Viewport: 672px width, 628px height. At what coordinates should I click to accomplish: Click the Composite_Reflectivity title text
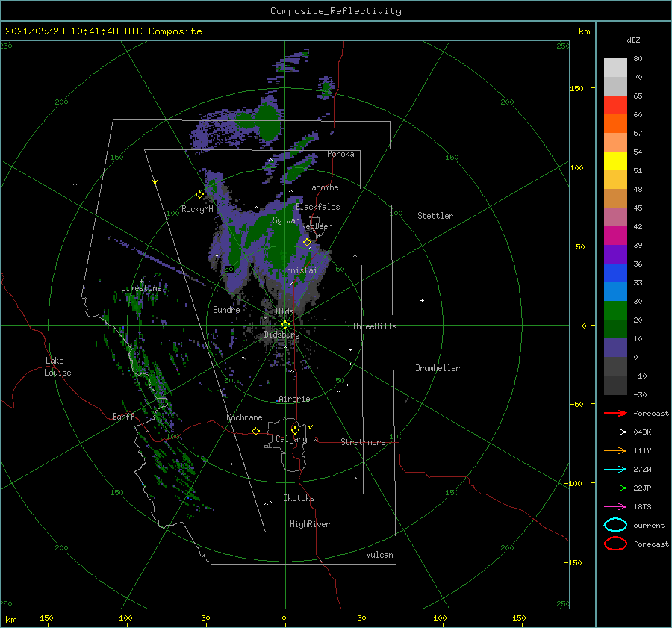[336, 11]
